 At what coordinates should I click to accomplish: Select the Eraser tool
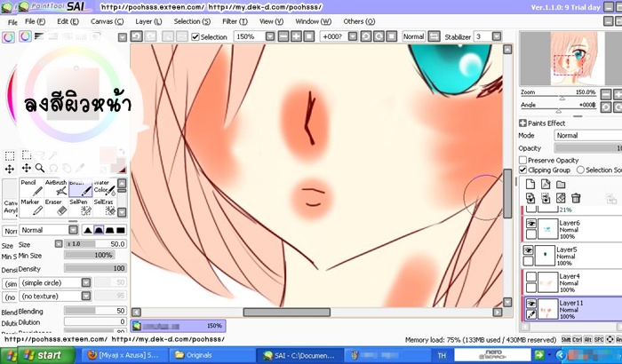[x=56, y=208]
